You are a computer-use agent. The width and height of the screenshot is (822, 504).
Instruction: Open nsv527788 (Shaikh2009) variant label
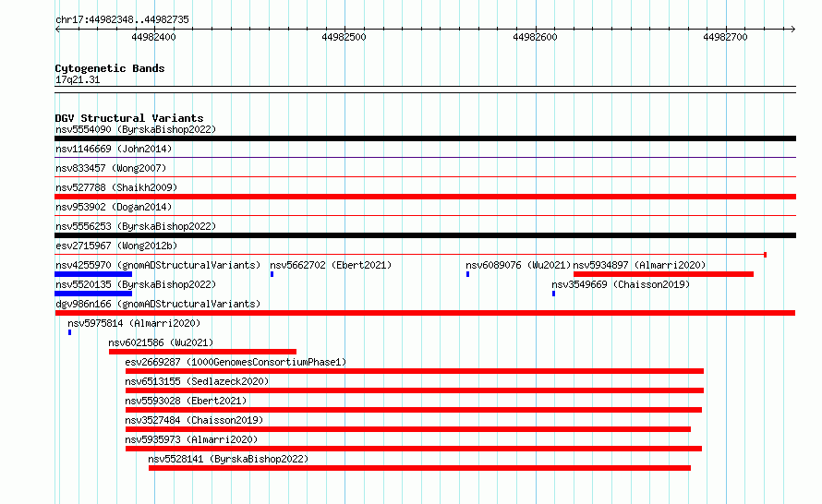point(116,187)
